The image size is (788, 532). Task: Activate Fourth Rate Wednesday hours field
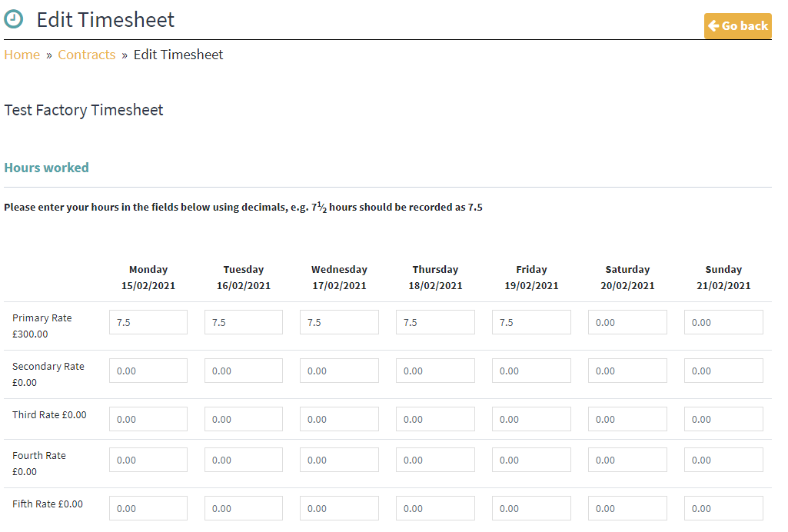tap(339, 460)
